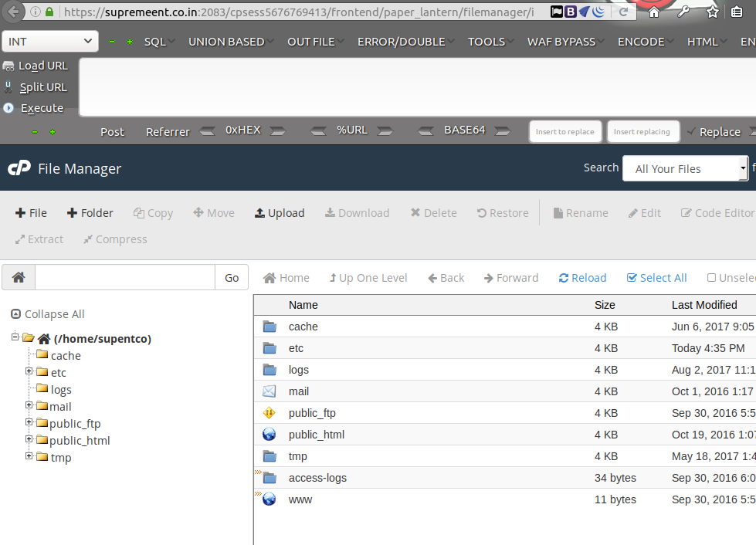The width and height of the screenshot is (756, 545).
Task: Click the + Folder button
Action: click(x=90, y=213)
